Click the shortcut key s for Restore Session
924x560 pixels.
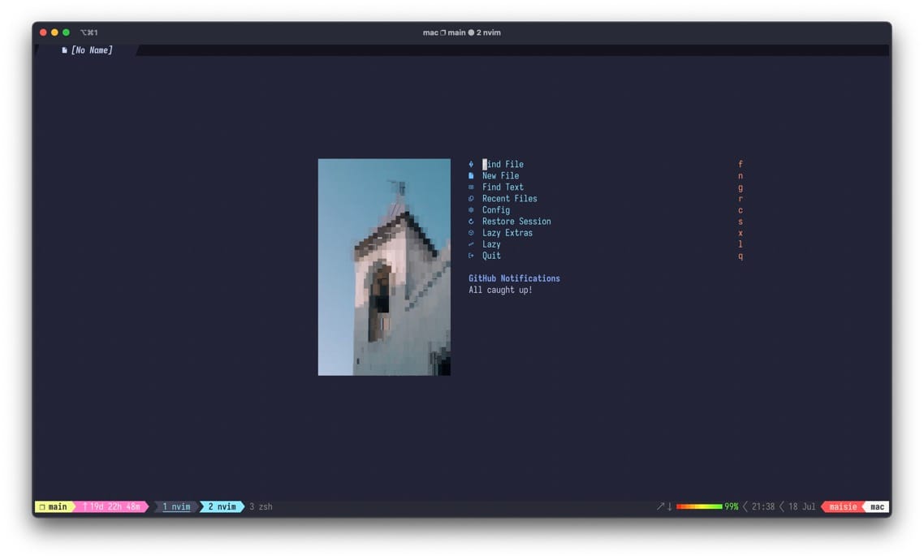(740, 222)
